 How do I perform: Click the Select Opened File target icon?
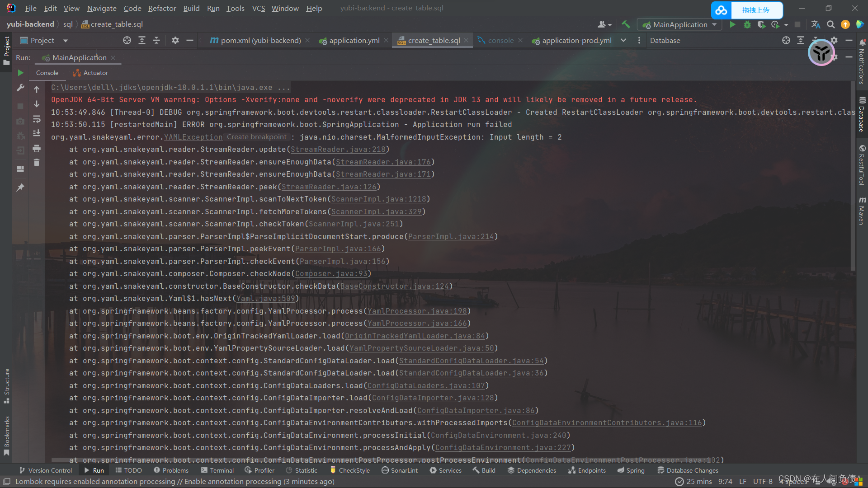click(x=127, y=41)
